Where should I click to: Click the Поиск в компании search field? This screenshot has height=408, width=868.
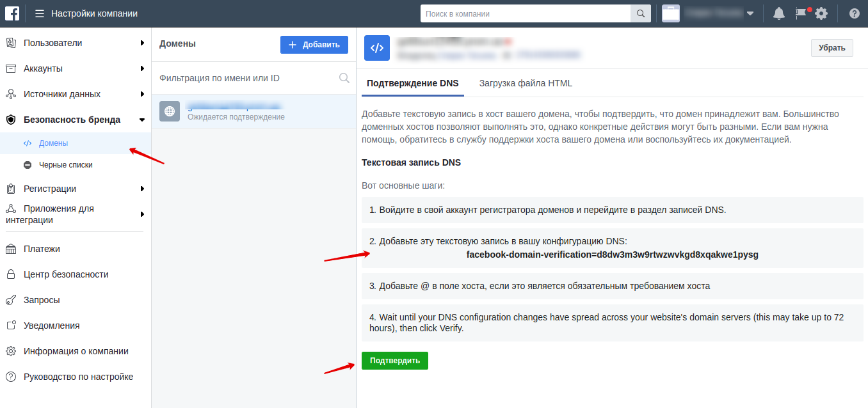[526, 13]
